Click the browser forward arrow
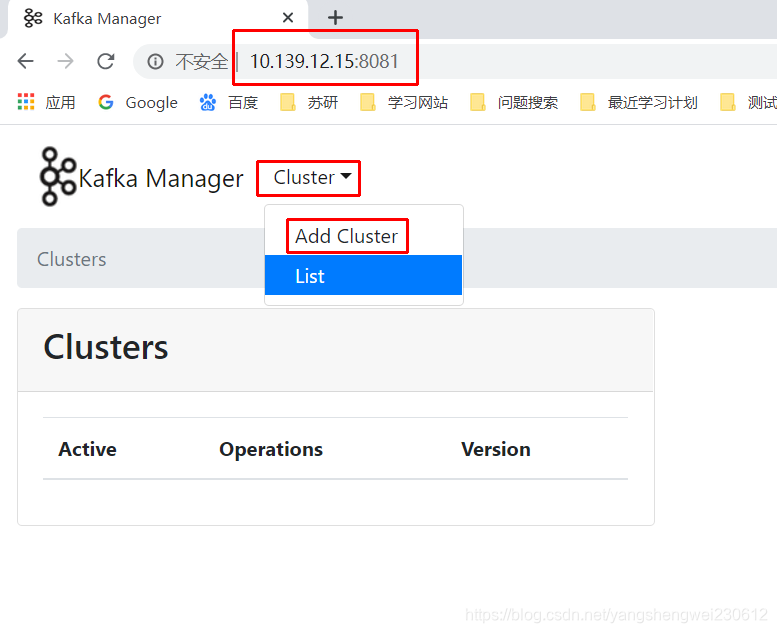 65,61
